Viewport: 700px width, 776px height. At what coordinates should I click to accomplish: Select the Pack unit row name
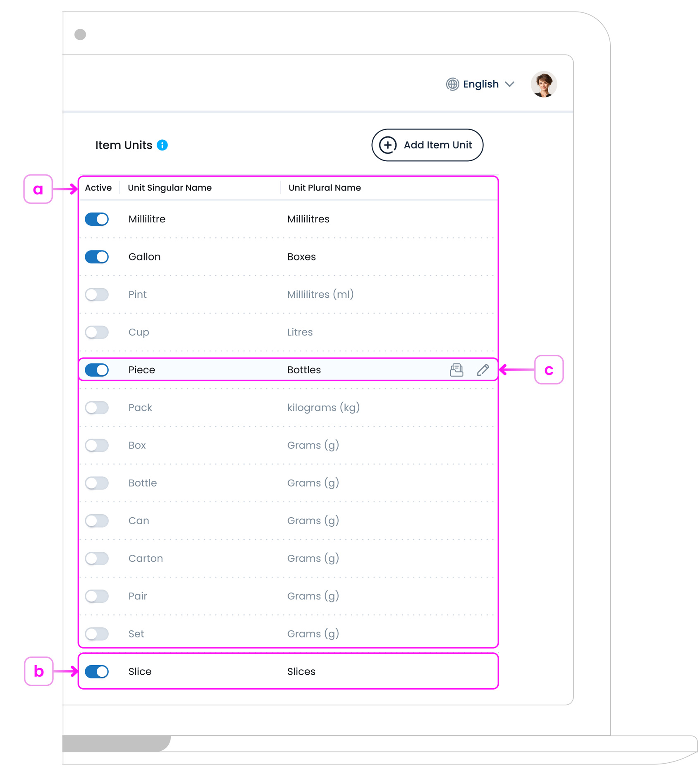140,408
